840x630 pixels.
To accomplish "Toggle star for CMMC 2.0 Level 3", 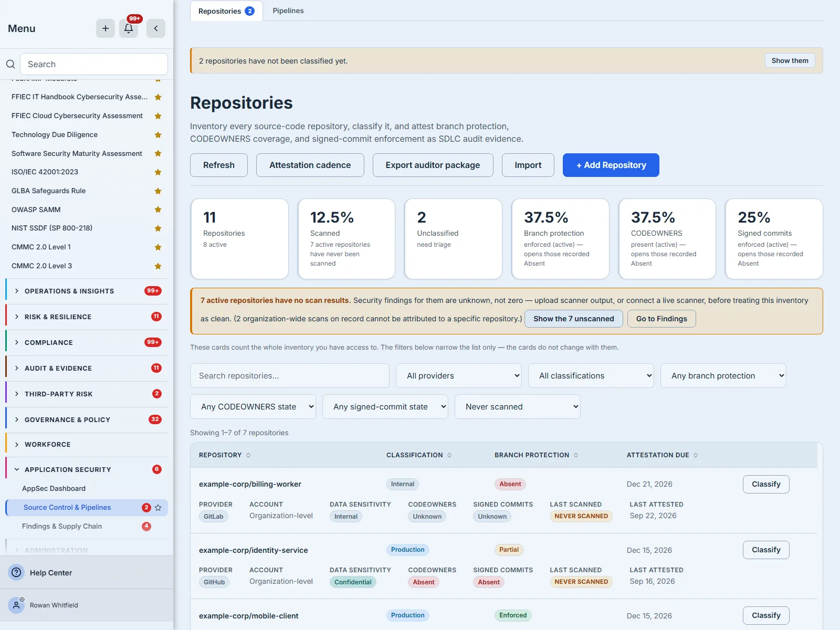I will tap(158, 266).
